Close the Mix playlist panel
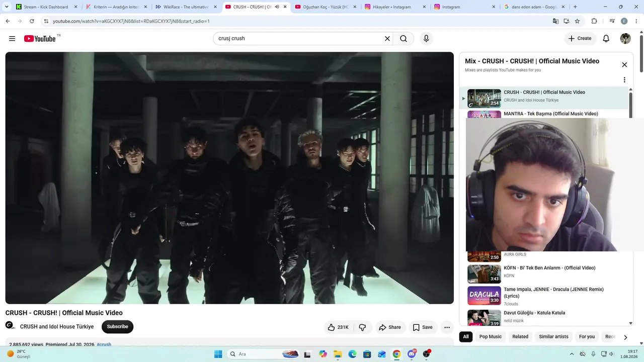This screenshot has width=644, height=362. (x=624, y=65)
